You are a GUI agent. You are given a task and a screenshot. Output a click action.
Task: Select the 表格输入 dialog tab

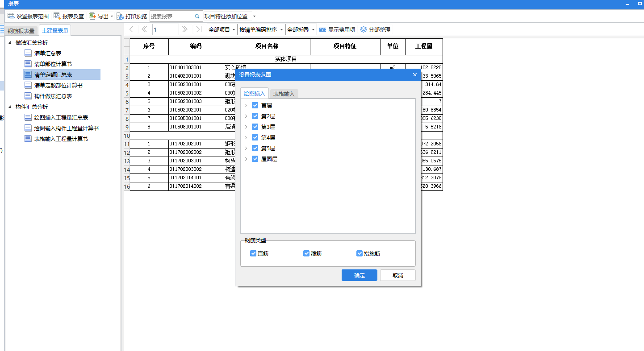(284, 94)
